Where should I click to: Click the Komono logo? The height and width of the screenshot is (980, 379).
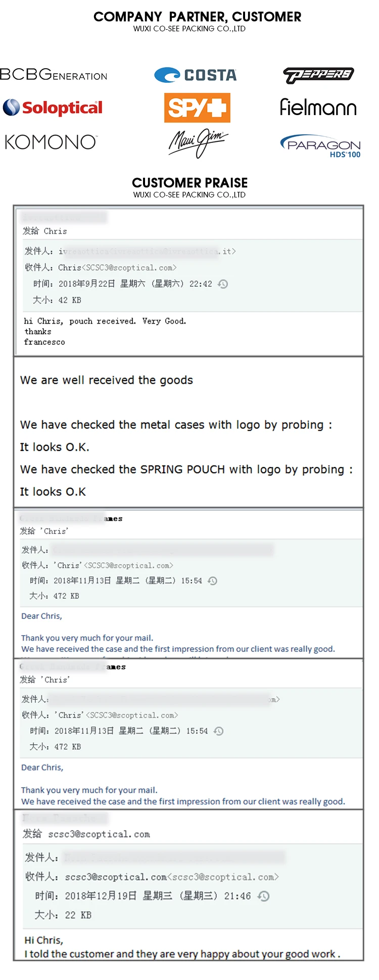tap(51, 142)
